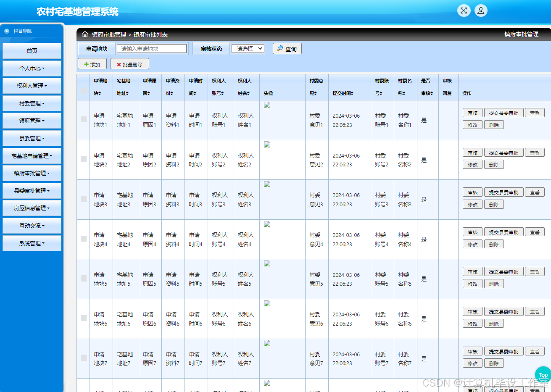Expand the 房屋信息管理 sidebar menu
Image resolution: width=551 pixels, height=392 pixels.
click(x=32, y=208)
